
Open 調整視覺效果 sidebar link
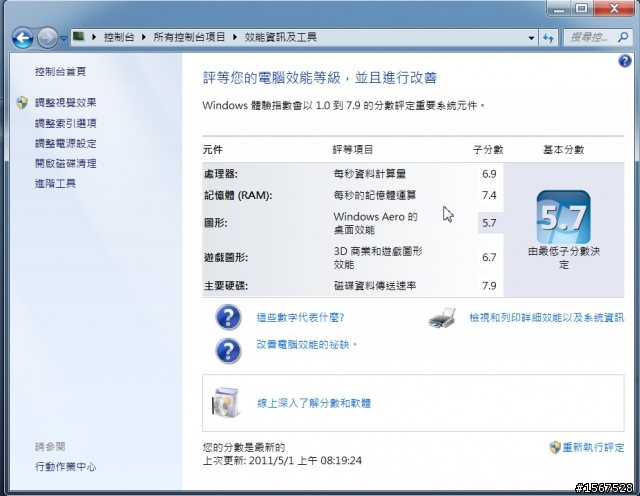[66, 102]
